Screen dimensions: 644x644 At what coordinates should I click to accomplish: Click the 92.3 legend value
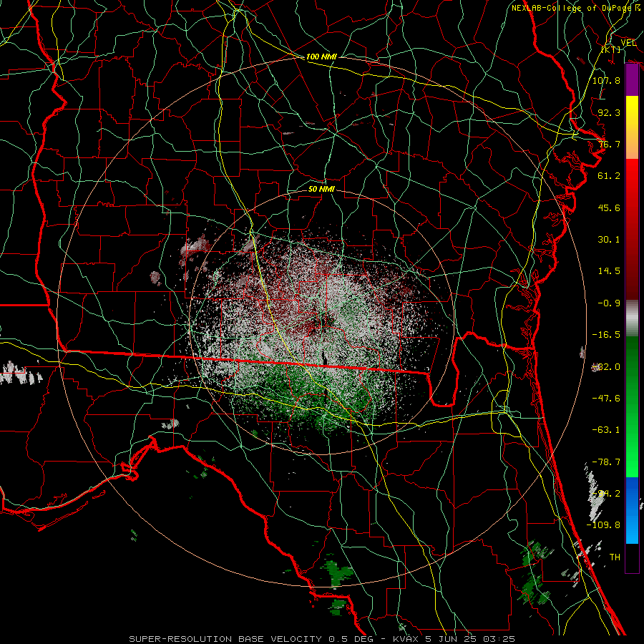[609, 112]
